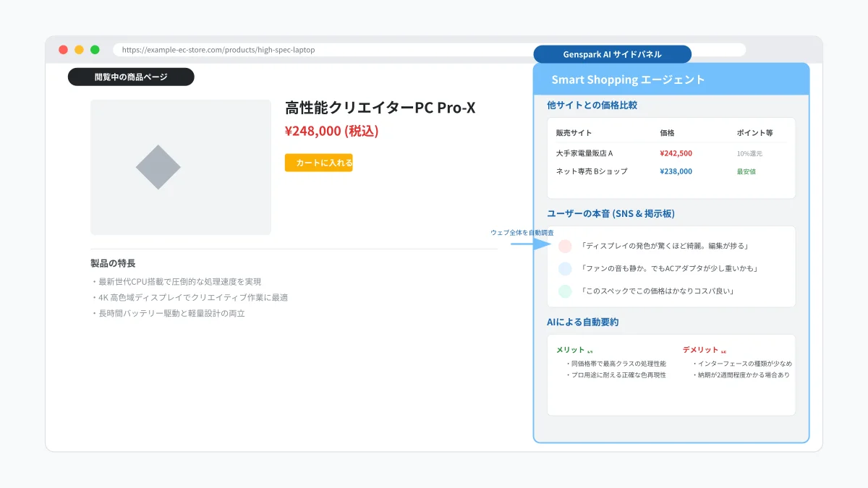
Task: Click the ユーザーの本音 (SNS & 掲示板) heading
Action: click(x=611, y=213)
